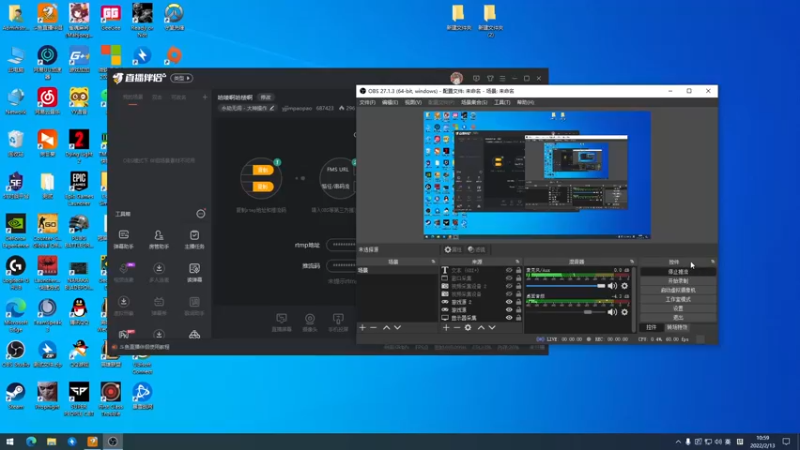Add a new source with the plus icon
800x450 pixels.
click(446, 328)
